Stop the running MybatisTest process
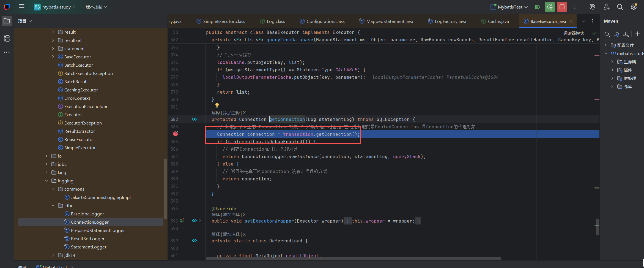Screen dimensions: 644x268 [x=562, y=7]
